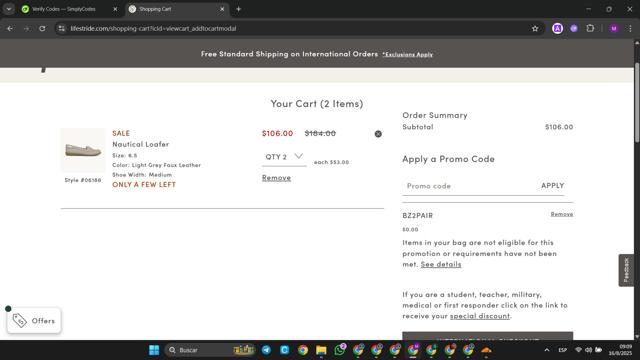
Task: Click the Order Summary Subtotal $106.00 value
Action: (x=559, y=127)
